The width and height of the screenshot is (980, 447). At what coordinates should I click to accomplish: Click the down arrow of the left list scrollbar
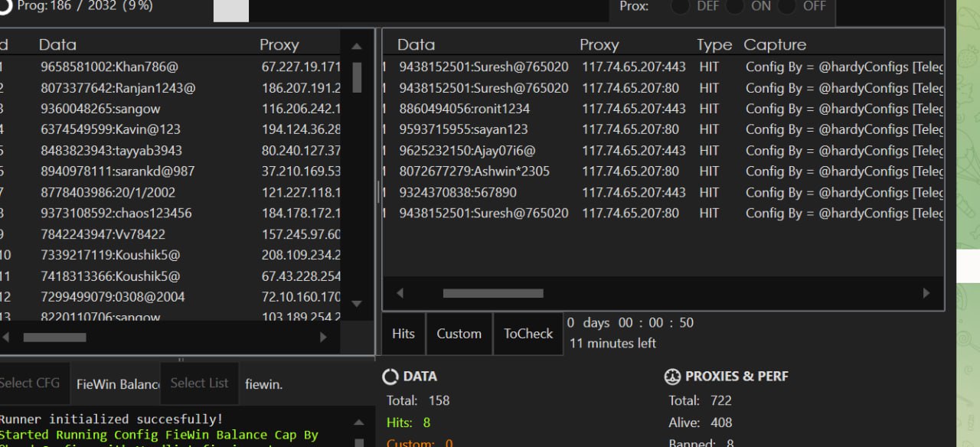click(357, 304)
